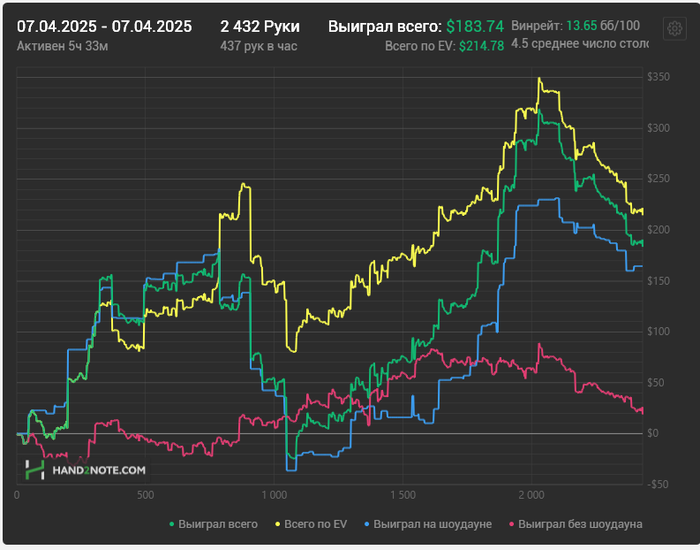The image size is (700, 550).
Task: Click the yellow legend dot for Всего по EV
Action: (278, 524)
